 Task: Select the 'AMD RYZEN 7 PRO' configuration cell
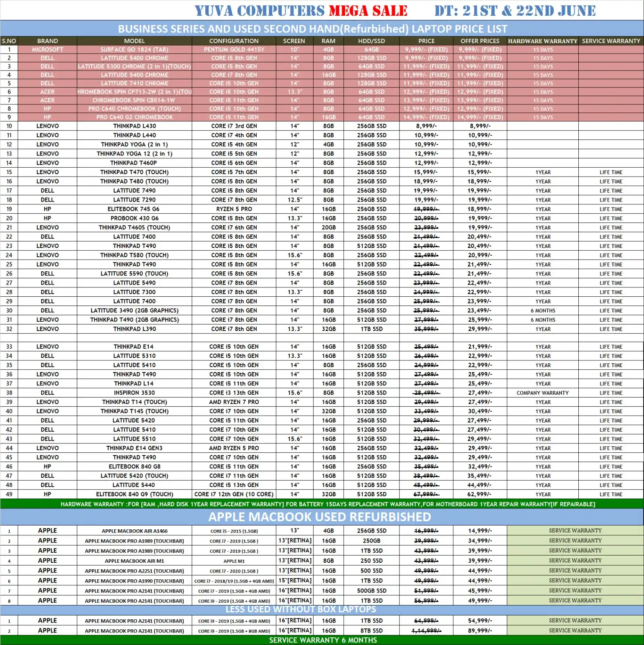pyautogui.click(x=234, y=402)
